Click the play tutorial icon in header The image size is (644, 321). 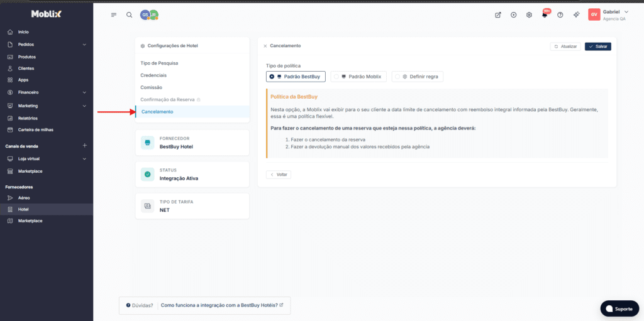(x=514, y=15)
